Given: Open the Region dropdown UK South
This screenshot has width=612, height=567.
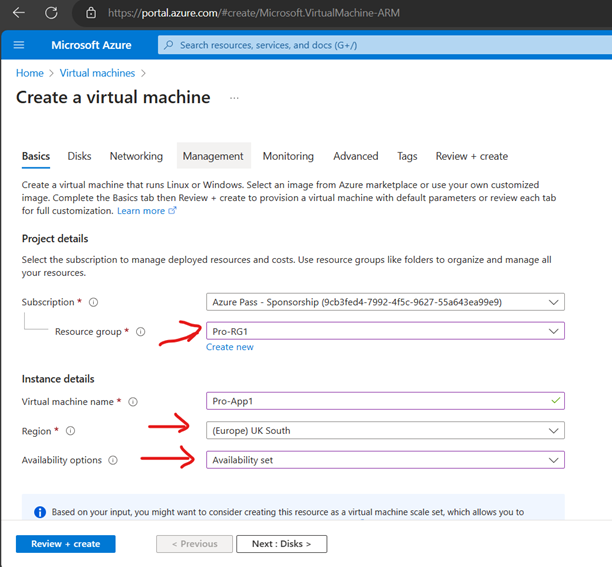Looking at the screenshot, I should coord(385,430).
